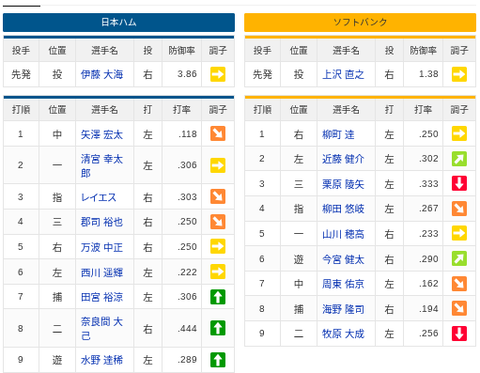The image size is (480, 373).
Task: Click the red down arrow for 栗原 陵矢
Action: coord(459,184)
